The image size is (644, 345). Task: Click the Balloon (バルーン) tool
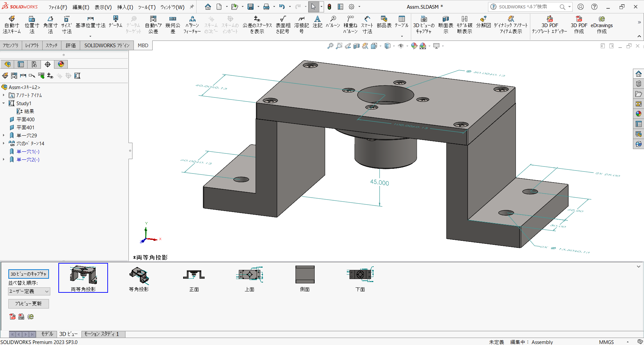[333, 22]
